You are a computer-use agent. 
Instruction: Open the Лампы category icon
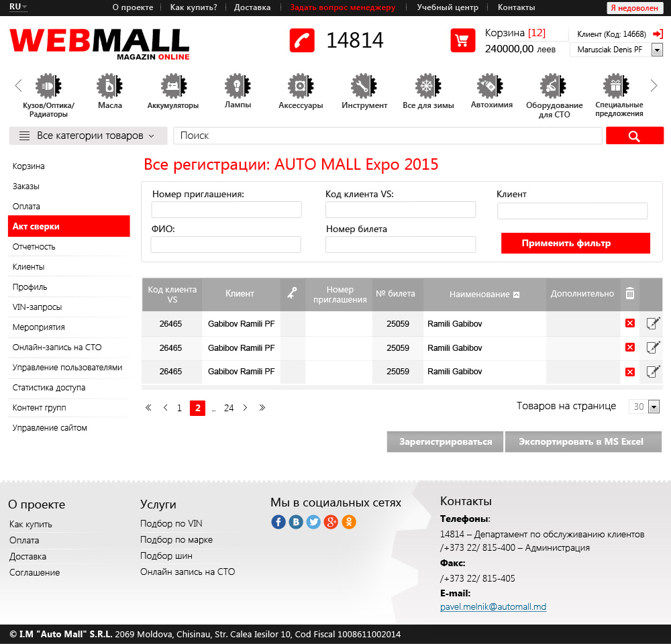click(x=238, y=86)
